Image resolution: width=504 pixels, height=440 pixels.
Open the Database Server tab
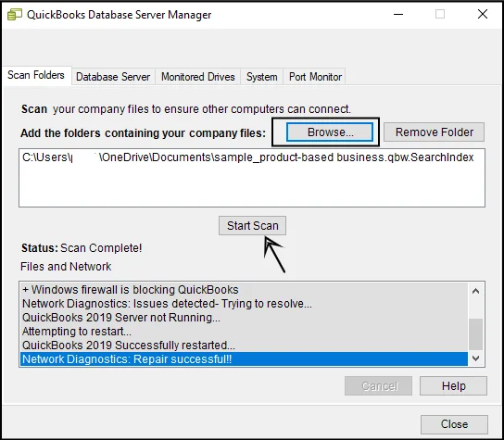113,77
